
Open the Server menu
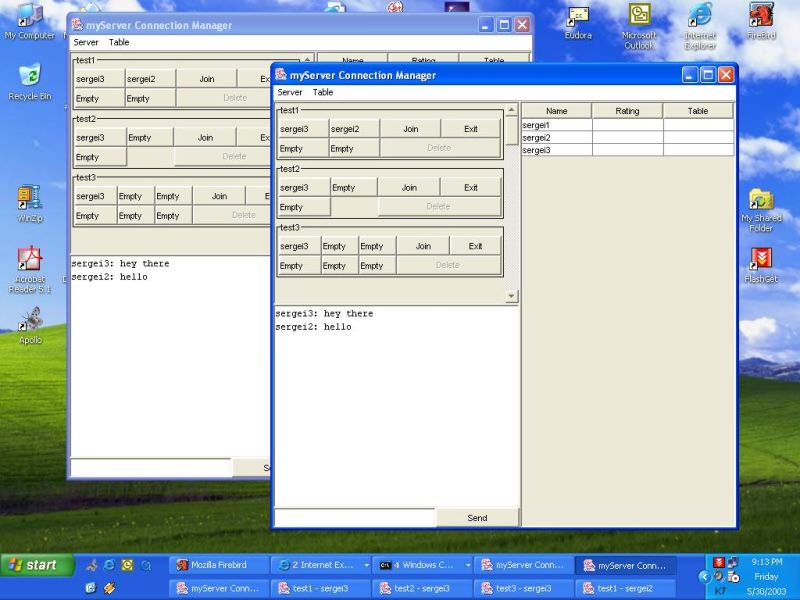coord(289,92)
